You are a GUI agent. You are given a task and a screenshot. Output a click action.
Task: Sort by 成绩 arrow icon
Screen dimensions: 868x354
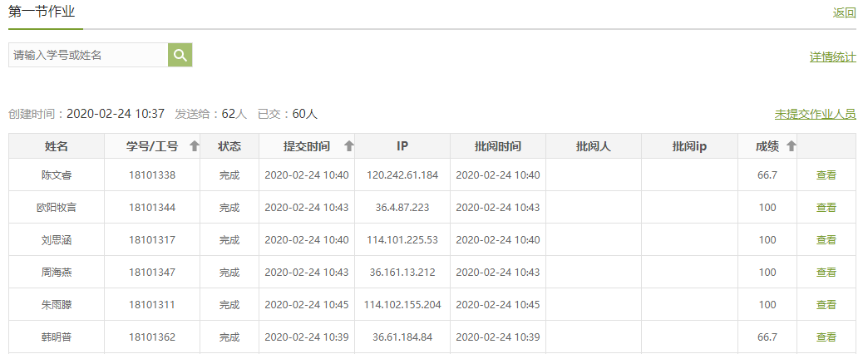coord(792,146)
